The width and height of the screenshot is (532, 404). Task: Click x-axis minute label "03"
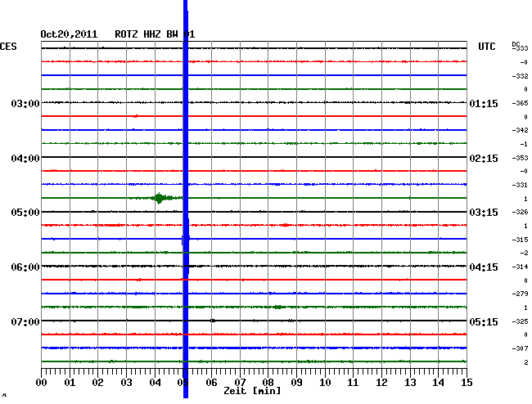[126, 383]
